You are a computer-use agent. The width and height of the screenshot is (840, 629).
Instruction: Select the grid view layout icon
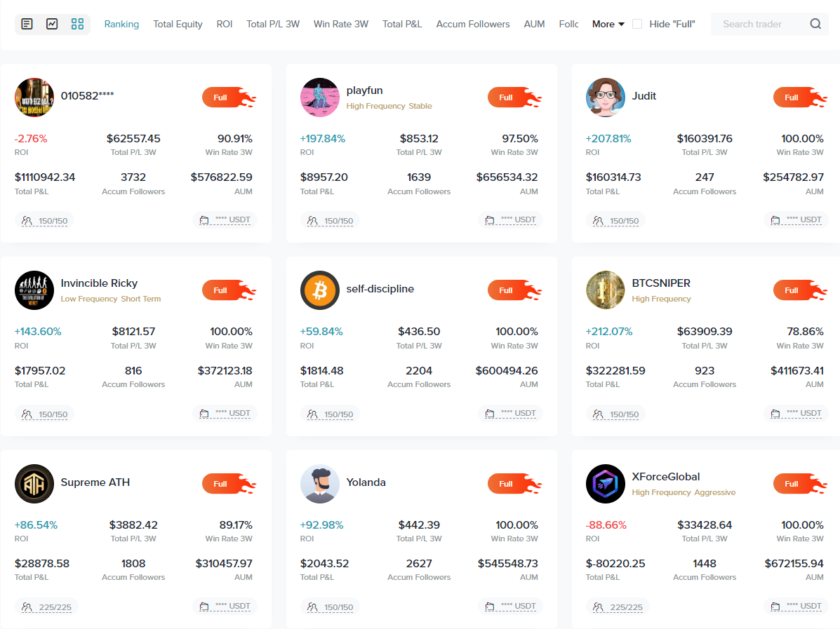pos(77,24)
